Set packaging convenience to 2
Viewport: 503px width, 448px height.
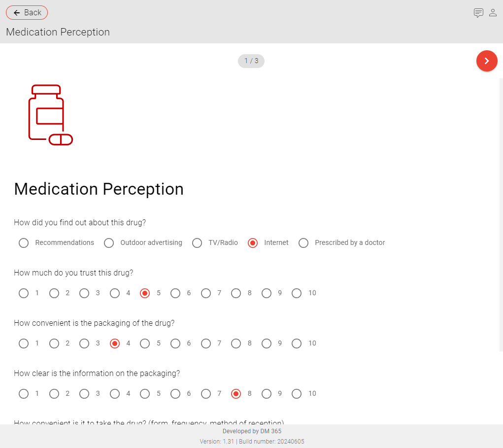[54, 344]
